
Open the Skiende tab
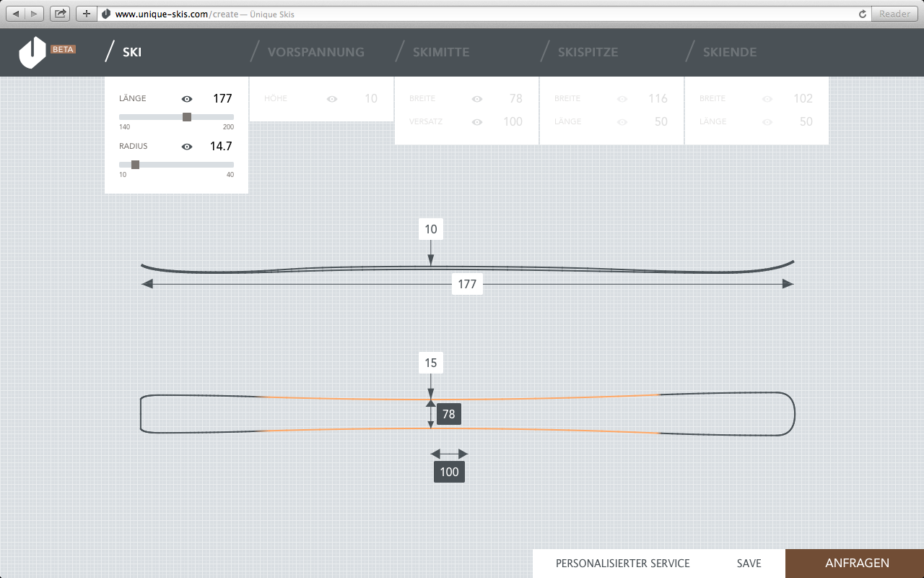pyautogui.click(x=729, y=52)
